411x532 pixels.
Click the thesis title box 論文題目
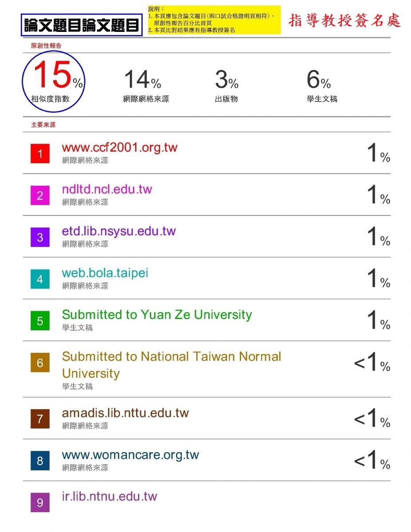[81, 25]
